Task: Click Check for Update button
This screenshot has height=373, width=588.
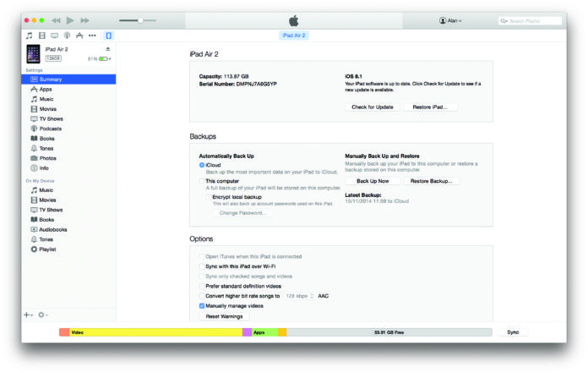Action: 373,107
